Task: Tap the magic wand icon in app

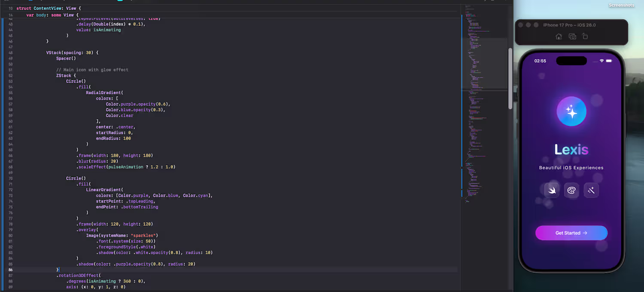Action: (x=591, y=191)
